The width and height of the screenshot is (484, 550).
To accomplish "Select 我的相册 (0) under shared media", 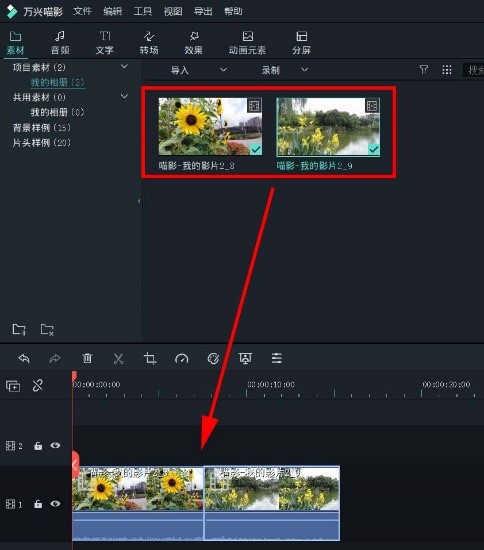I will (58, 112).
